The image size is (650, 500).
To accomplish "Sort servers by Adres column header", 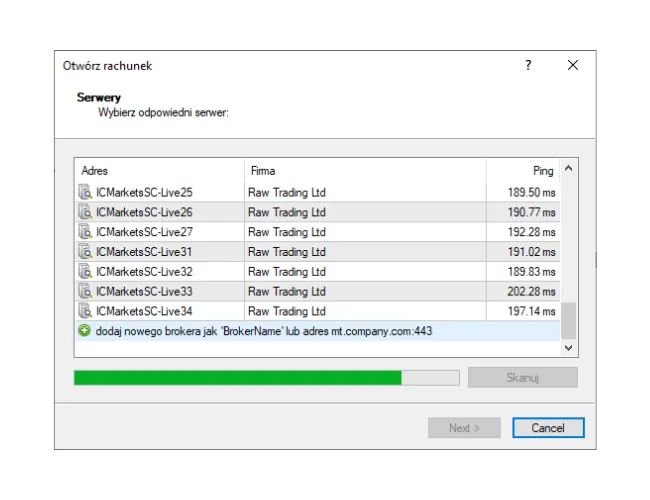I will coord(159,171).
